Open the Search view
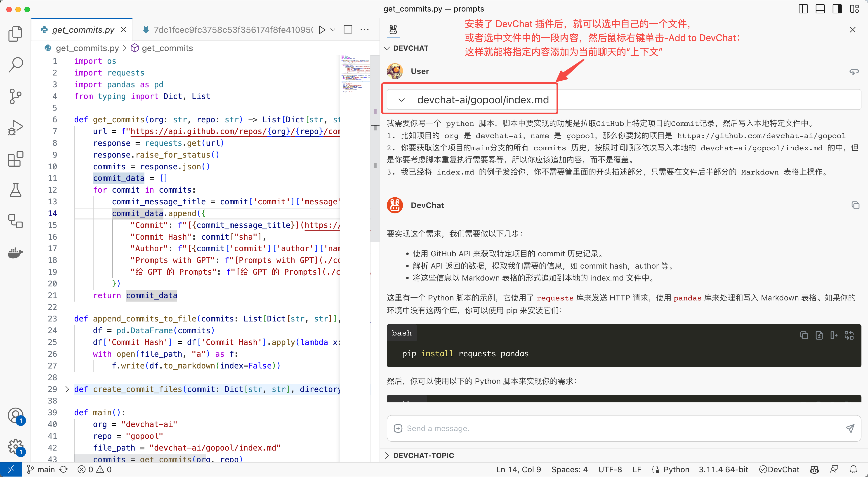This screenshot has width=868, height=477. (15, 64)
